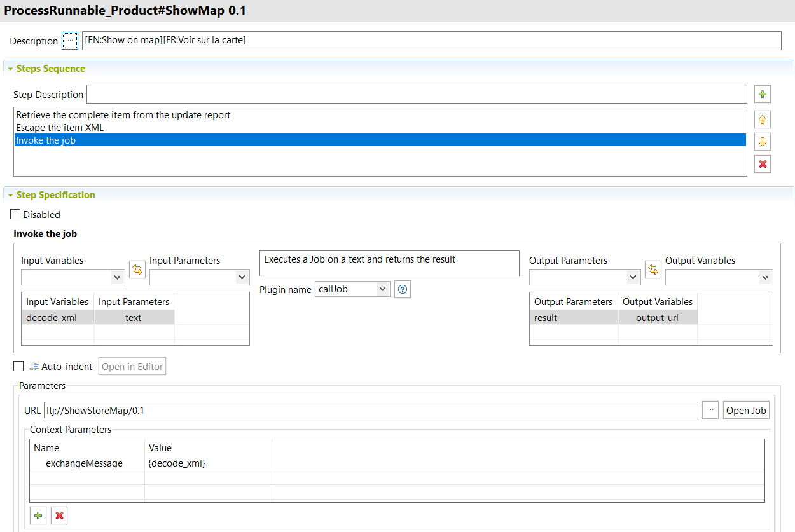Screen dimensions: 795x532
Task: Toggle the Auto-indent checkbox
Action: (x=18, y=366)
